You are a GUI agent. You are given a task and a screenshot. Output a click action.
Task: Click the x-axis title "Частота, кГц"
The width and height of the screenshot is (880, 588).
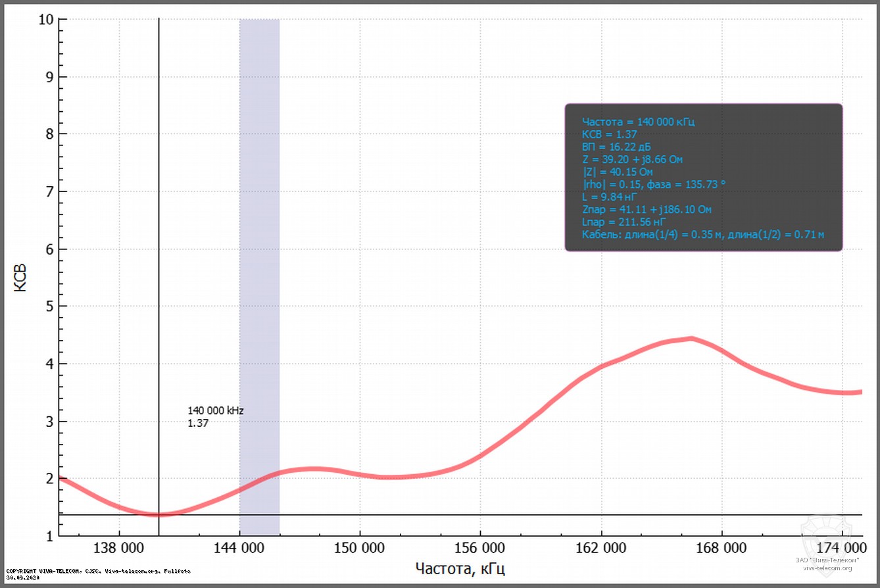click(x=460, y=568)
